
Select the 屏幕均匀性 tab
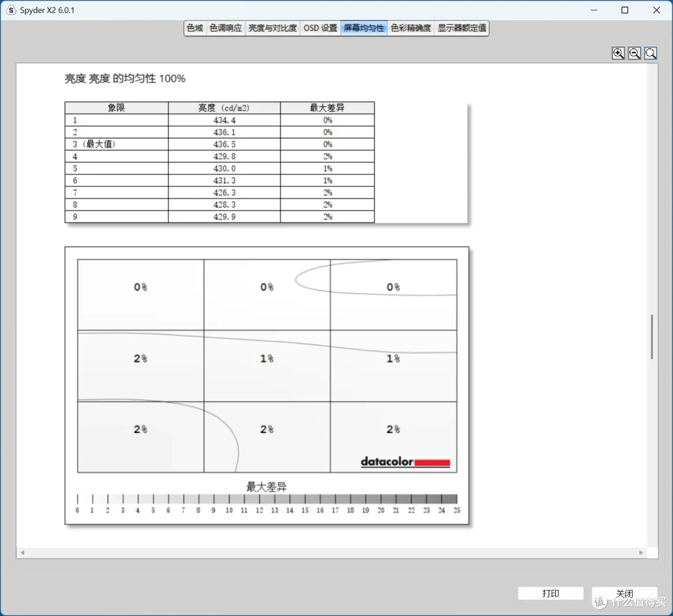[364, 28]
